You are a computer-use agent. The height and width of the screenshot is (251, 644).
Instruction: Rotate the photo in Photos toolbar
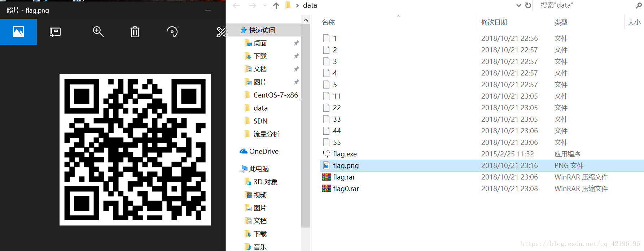172,32
